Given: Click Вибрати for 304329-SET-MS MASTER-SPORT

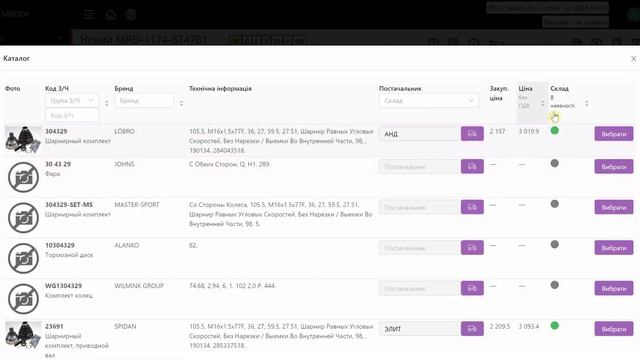Looking at the screenshot, I should click(x=614, y=207).
